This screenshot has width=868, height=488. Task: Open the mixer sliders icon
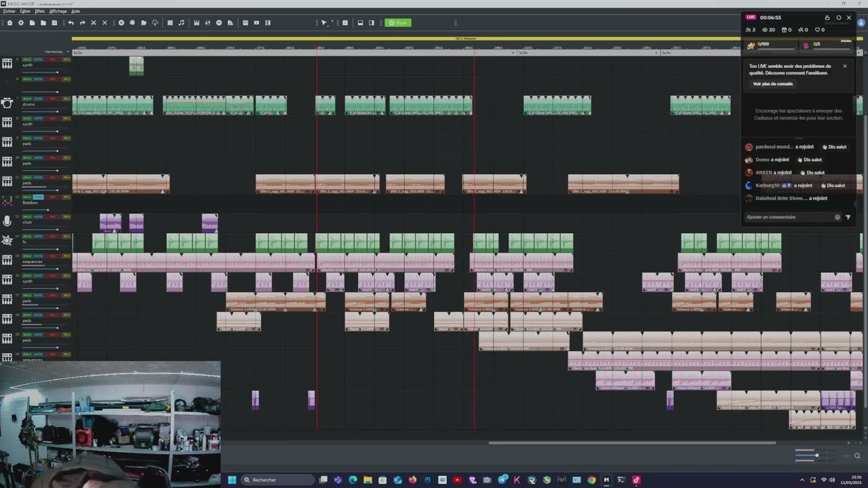(x=208, y=23)
